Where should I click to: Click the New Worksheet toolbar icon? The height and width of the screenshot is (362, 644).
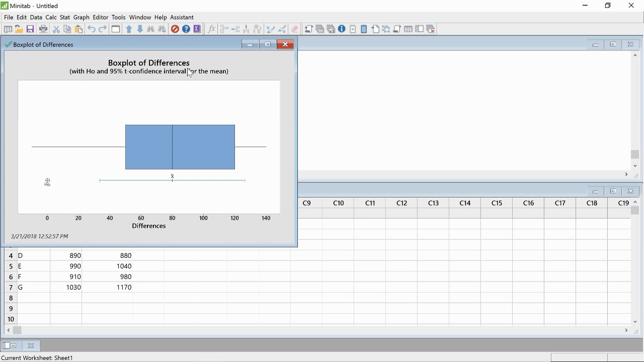[8, 29]
